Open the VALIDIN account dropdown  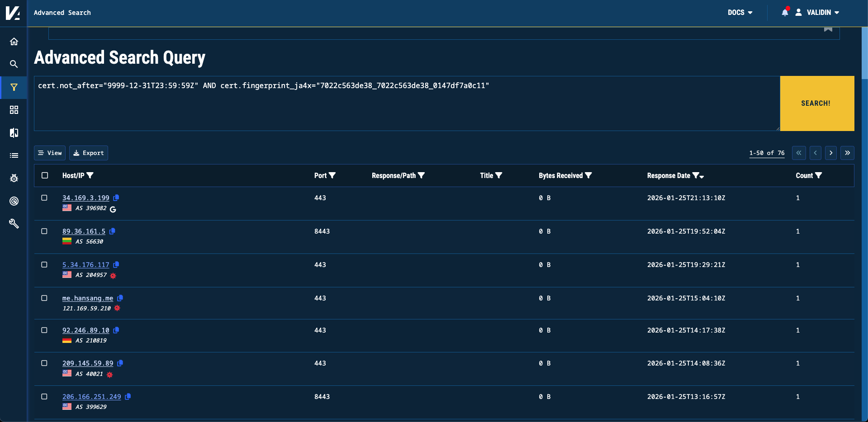[x=819, y=13]
